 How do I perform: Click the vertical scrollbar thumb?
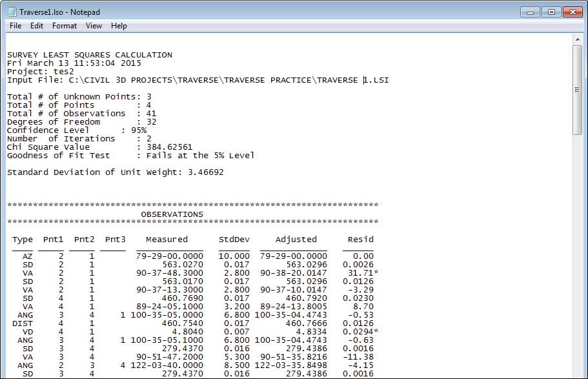pyautogui.click(x=578, y=90)
